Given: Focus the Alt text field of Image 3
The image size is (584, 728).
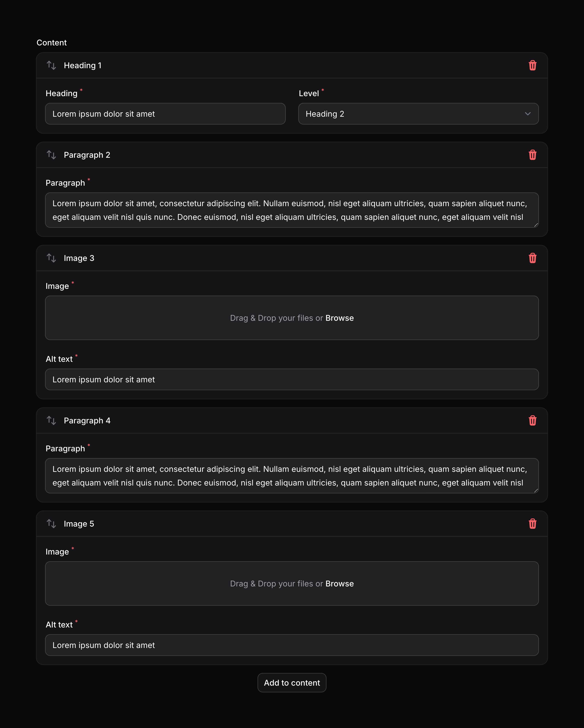Looking at the screenshot, I should tap(292, 379).
